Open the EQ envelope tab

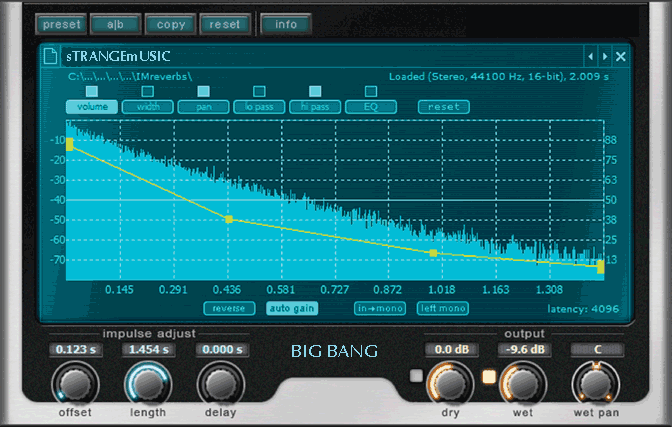pos(371,107)
